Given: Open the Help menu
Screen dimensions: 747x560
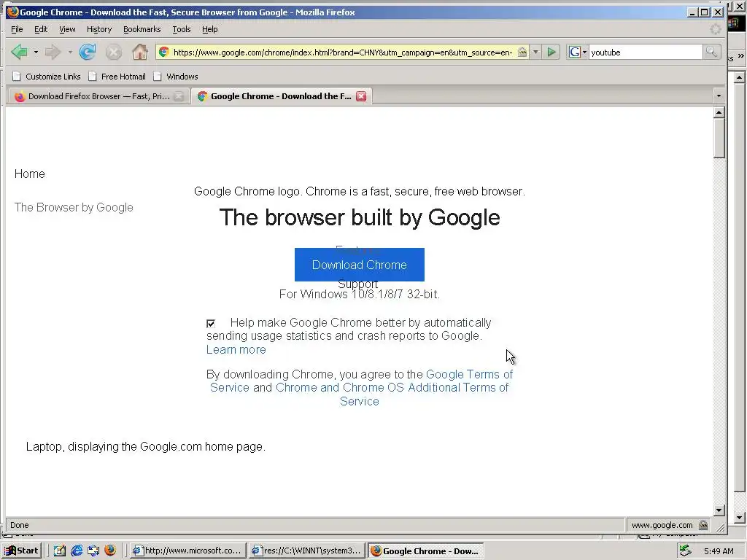Looking at the screenshot, I should pos(209,29).
